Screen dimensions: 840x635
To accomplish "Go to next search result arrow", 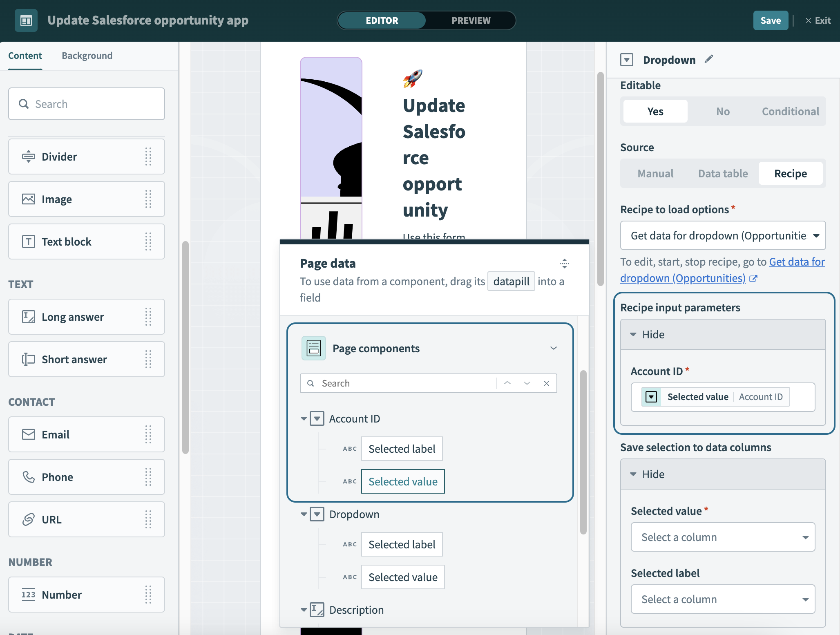I will (x=527, y=383).
